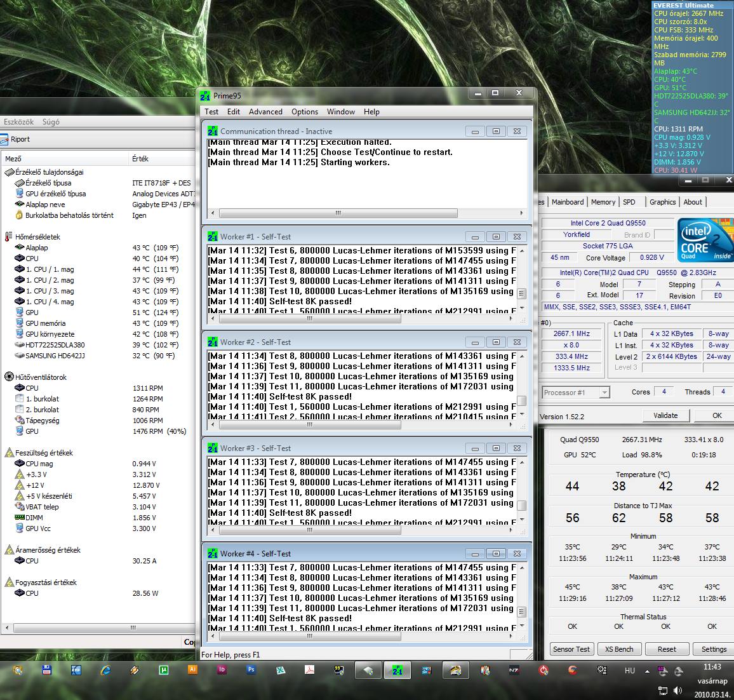
Task: Switch to Mainboard tab in CPU-Z
Action: (568, 202)
